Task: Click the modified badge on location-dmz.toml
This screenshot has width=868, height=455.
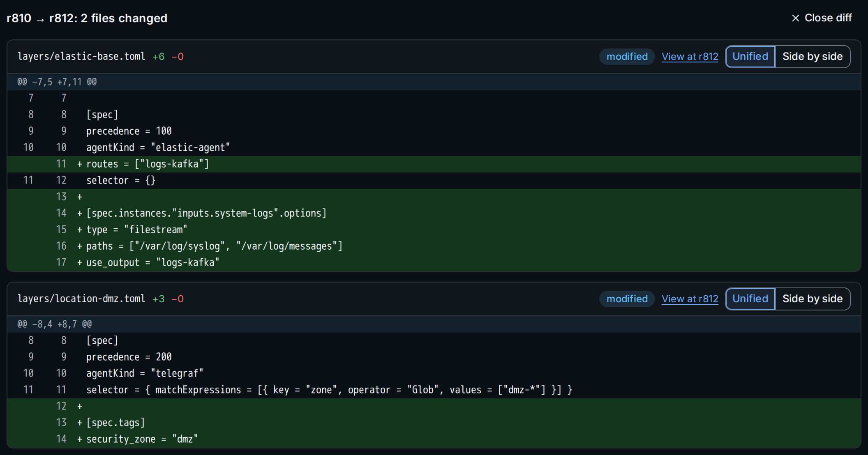Action: coord(627,299)
